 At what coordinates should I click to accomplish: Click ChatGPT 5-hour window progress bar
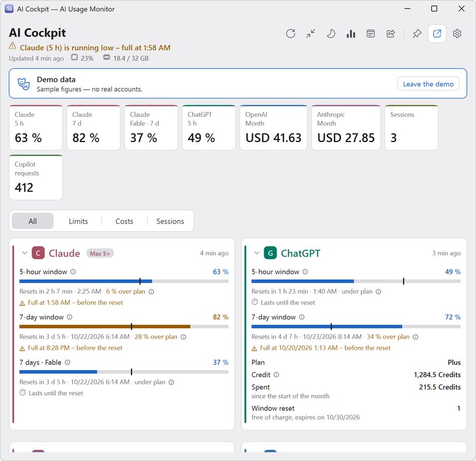pos(356,281)
